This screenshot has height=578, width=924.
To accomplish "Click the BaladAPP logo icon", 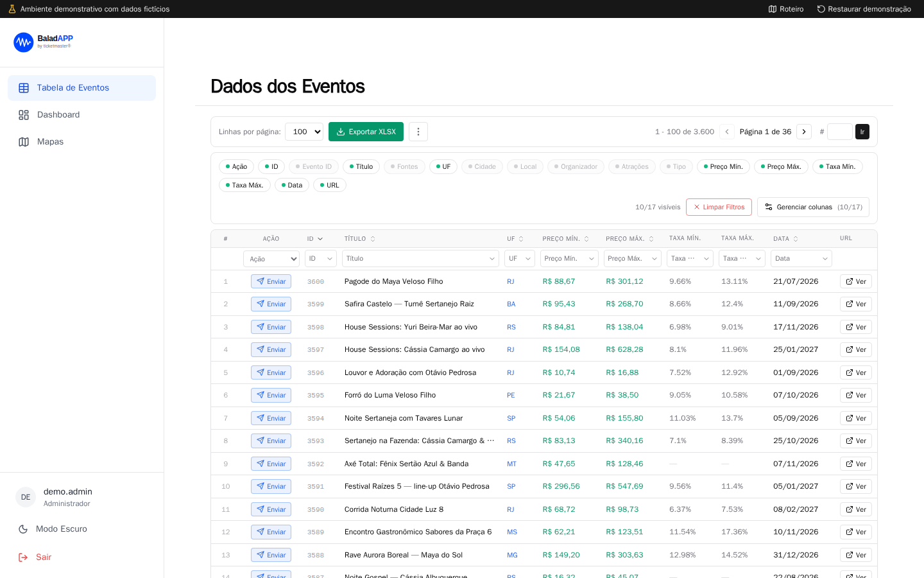I will point(24,42).
